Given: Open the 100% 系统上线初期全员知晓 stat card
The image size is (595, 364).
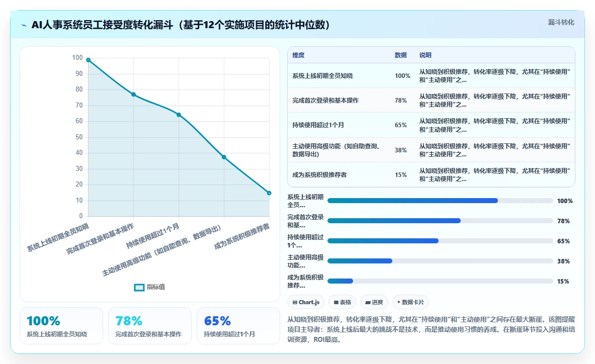Looking at the screenshot, I should (x=61, y=326).
